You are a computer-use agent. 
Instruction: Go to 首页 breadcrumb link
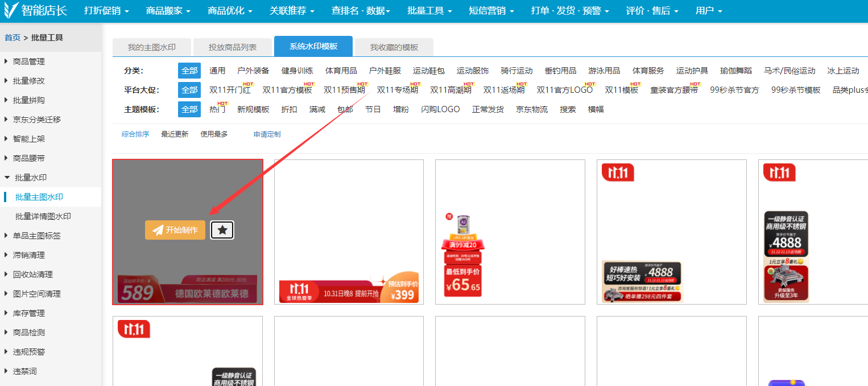[13, 38]
